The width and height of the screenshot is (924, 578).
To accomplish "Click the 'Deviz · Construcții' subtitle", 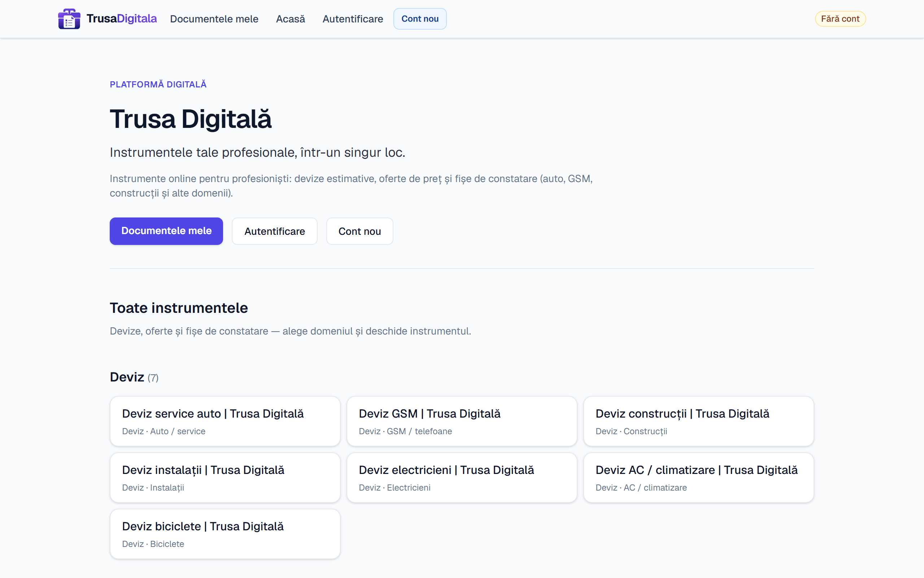I will pos(632,431).
